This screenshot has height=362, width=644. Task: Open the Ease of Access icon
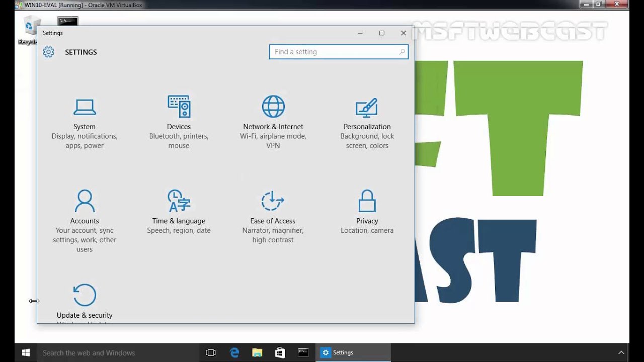273,201
